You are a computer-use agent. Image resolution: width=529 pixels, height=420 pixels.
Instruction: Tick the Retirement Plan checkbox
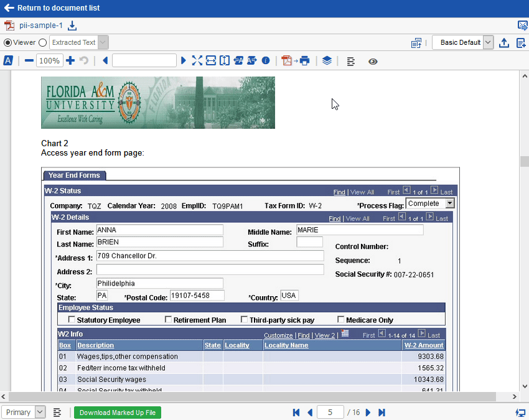pos(168,319)
